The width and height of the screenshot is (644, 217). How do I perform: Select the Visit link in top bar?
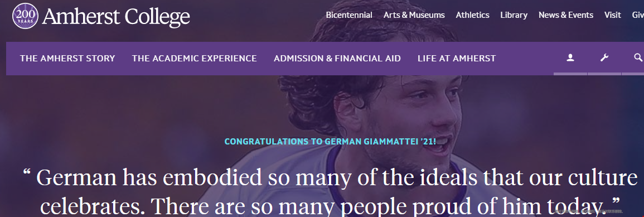[612, 15]
